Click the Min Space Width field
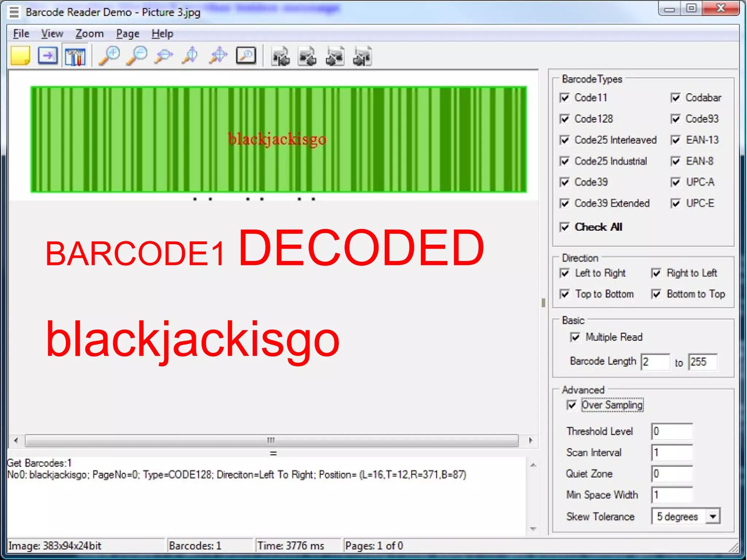The height and width of the screenshot is (560, 747). (x=672, y=495)
